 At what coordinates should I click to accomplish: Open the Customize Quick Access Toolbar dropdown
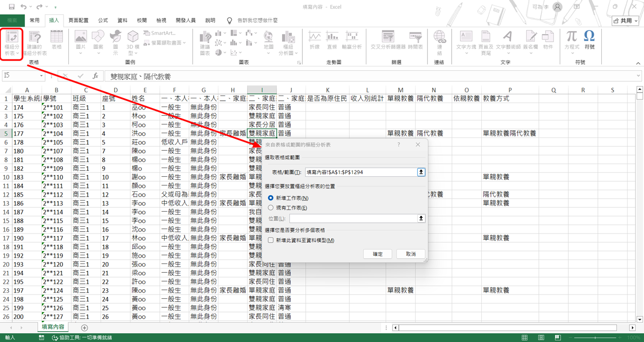point(55,7)
